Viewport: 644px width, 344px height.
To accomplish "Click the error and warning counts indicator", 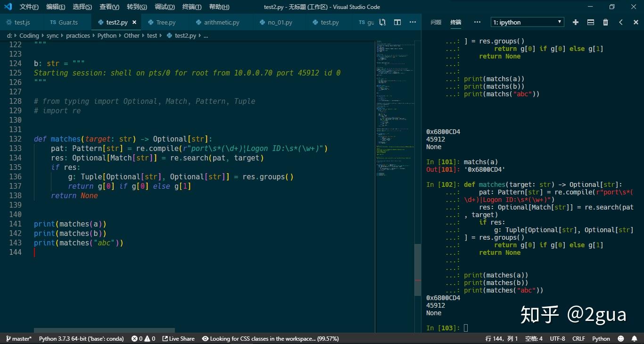I will (x=142, y=338).
